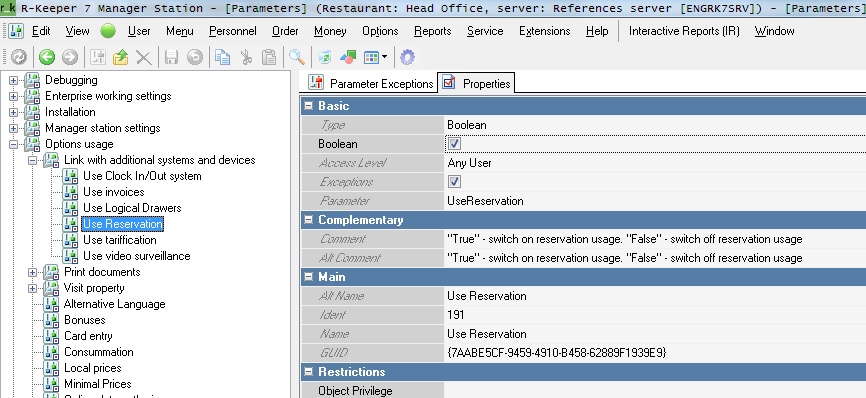Image resolution: width=866 pixels, height=398 pixels.
Task: Select Alternative Language parameter
Action: coord(114,304)
